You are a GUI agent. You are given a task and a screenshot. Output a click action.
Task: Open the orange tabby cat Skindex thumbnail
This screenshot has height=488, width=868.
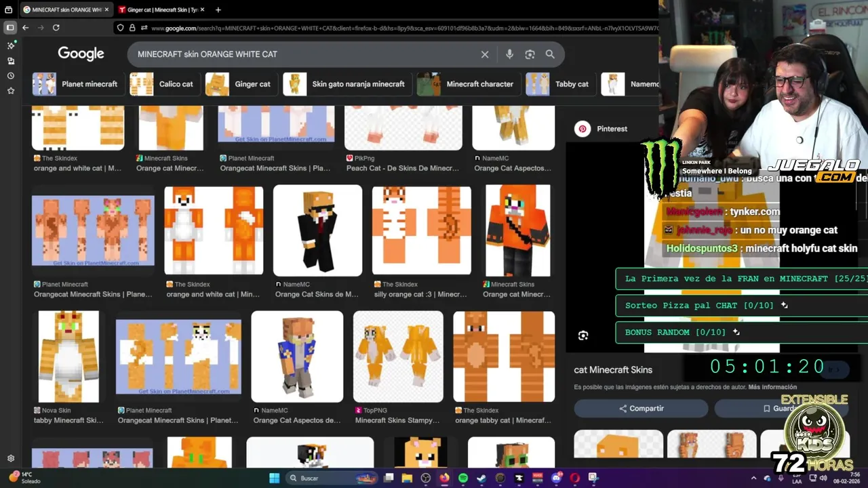504,357
